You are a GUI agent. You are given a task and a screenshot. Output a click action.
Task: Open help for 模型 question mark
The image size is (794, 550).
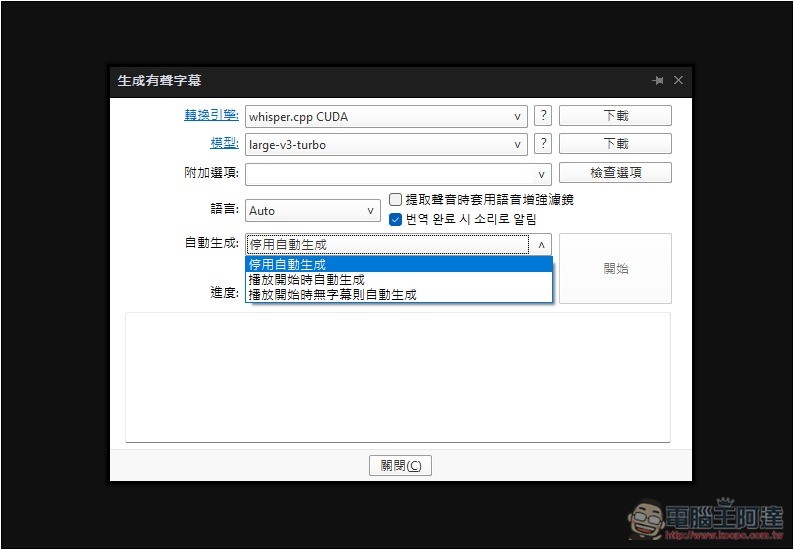tap(543, 144)
